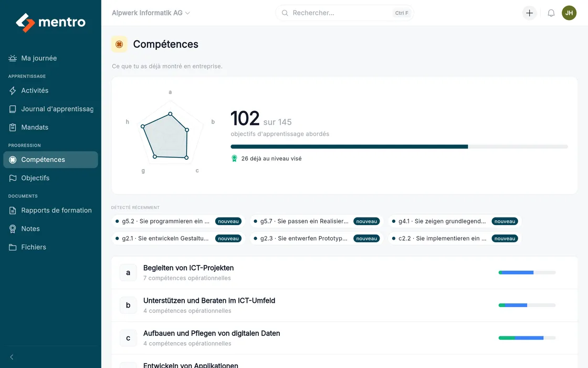588x368 pixels.
Task: Click the Rapports de formation document icon
Action: (x=13, y=210)
